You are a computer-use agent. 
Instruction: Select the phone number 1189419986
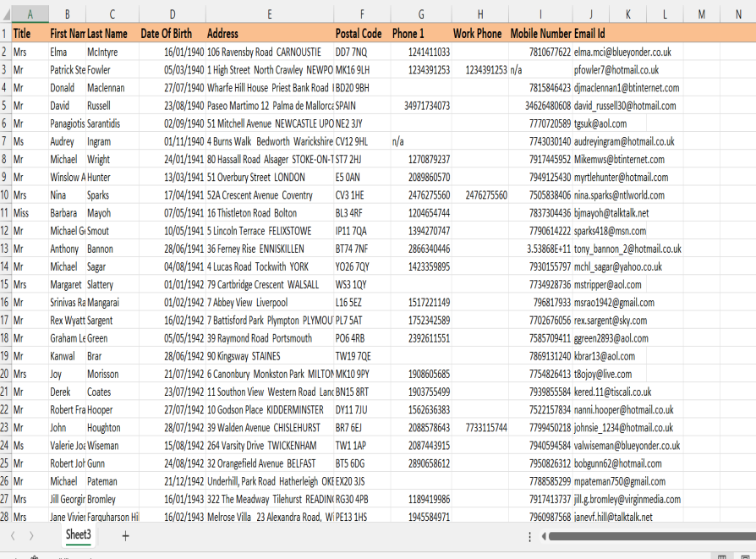point(421,499)
